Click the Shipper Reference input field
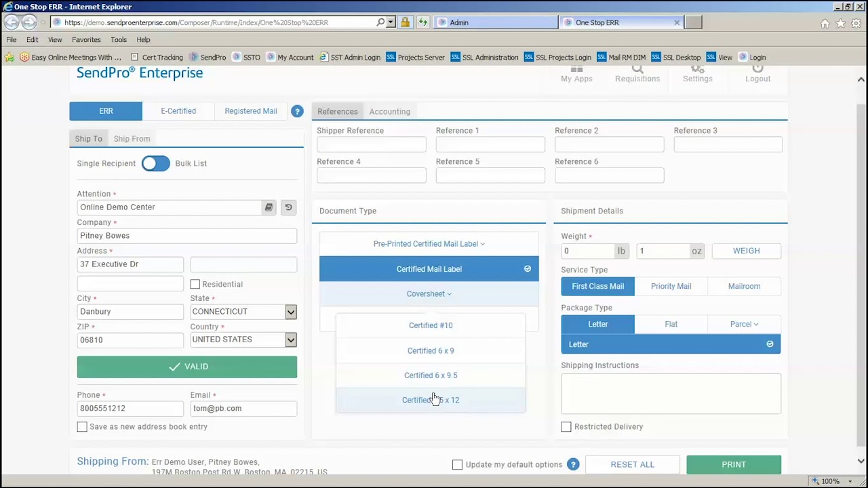868x488 pixels. pyautogui.click(x=372, y=144)
